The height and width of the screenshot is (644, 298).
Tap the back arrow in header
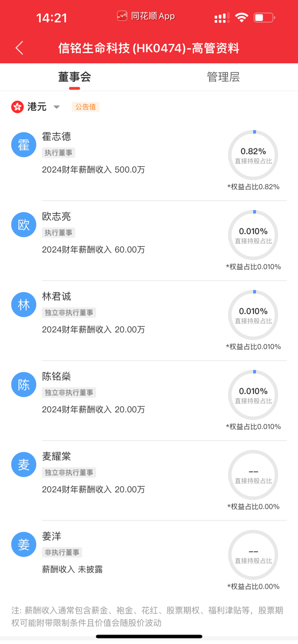coord(19,48)
